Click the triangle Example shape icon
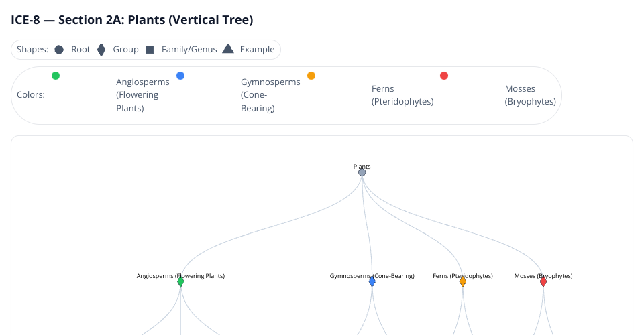 tap(228, 49)
